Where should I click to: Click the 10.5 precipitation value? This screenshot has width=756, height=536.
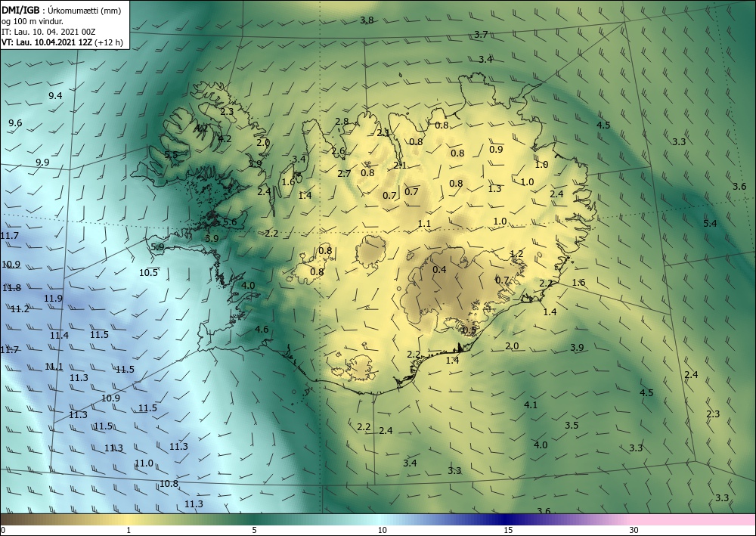click(x=148, y=272)
